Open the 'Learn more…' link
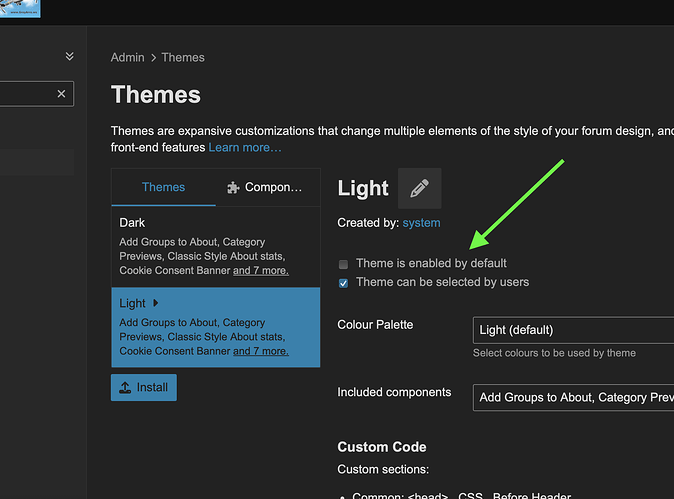674x499 pixels. [x=245, y=147]
